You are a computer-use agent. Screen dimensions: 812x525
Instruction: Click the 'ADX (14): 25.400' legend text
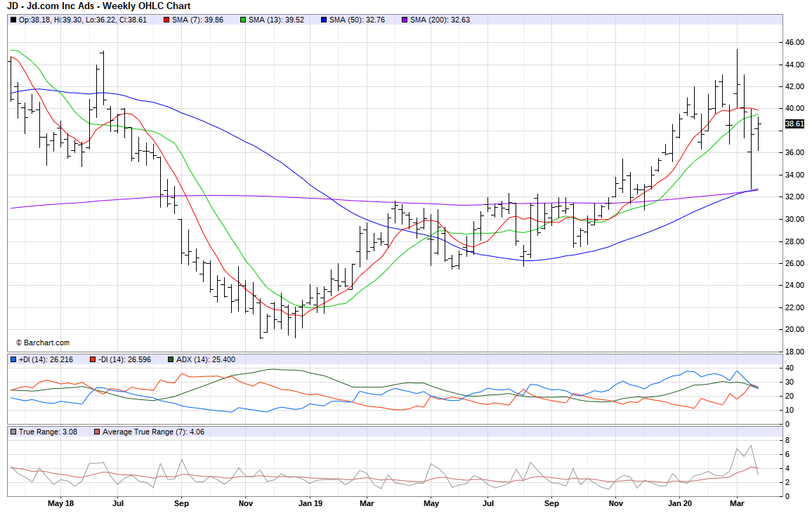click(x=206, y=359)
